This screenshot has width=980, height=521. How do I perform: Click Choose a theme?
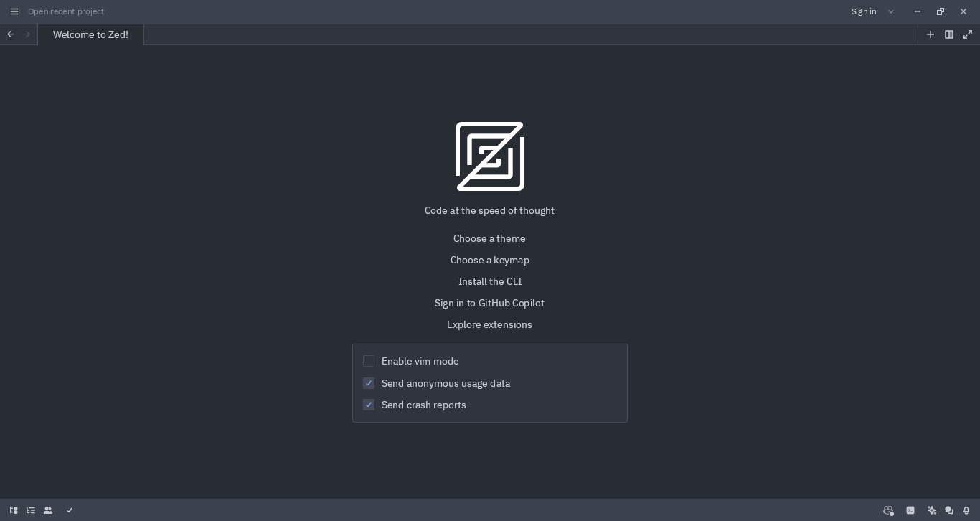coord(489,238)
